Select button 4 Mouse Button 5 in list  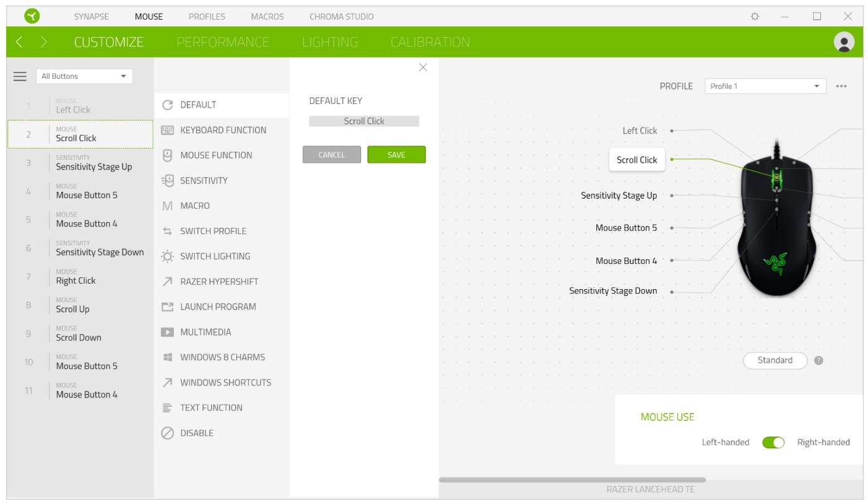[x=80, y=191]
